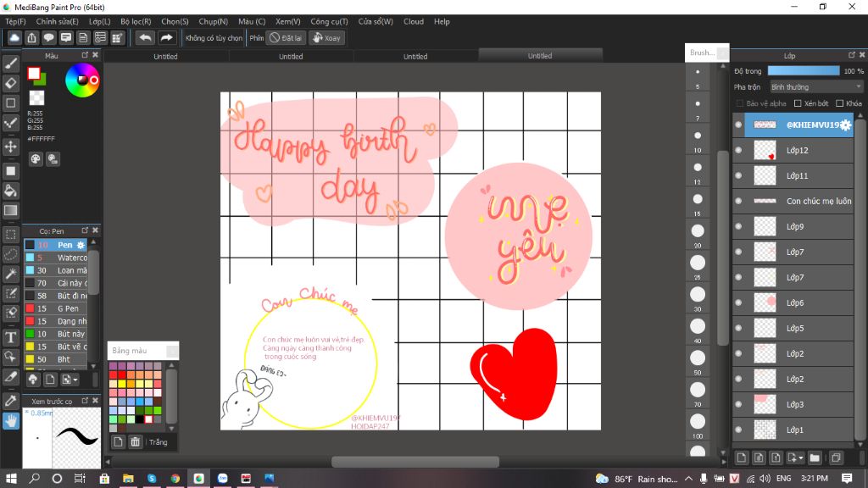This screenshot has width=868, height=488.
Task: Open the weather widget in taskbar
Action: click(636, 479)
